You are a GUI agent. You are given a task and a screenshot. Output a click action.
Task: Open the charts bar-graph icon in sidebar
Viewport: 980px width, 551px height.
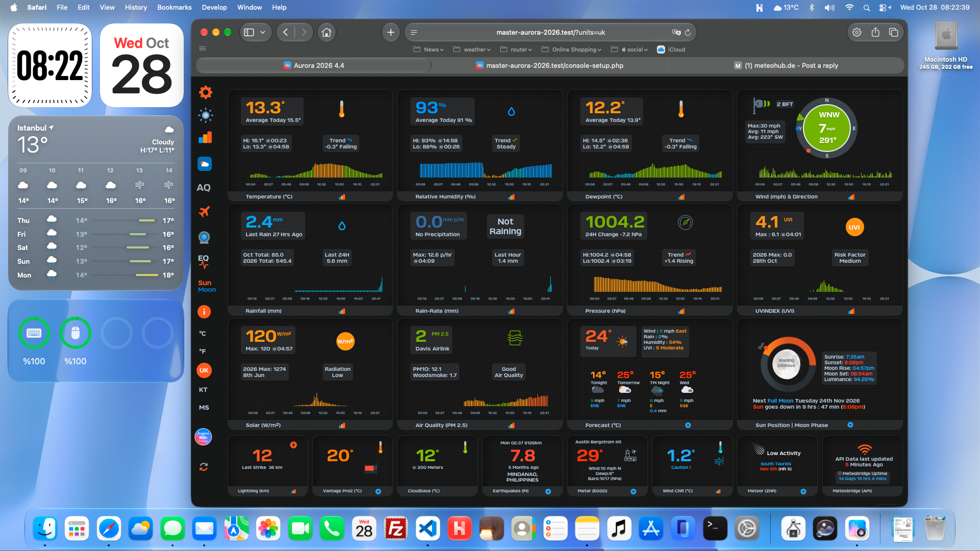pos(205,138)
